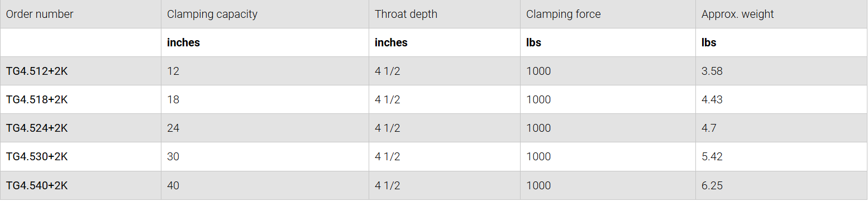Click the clamping capacity value 40

coord(173,185)
